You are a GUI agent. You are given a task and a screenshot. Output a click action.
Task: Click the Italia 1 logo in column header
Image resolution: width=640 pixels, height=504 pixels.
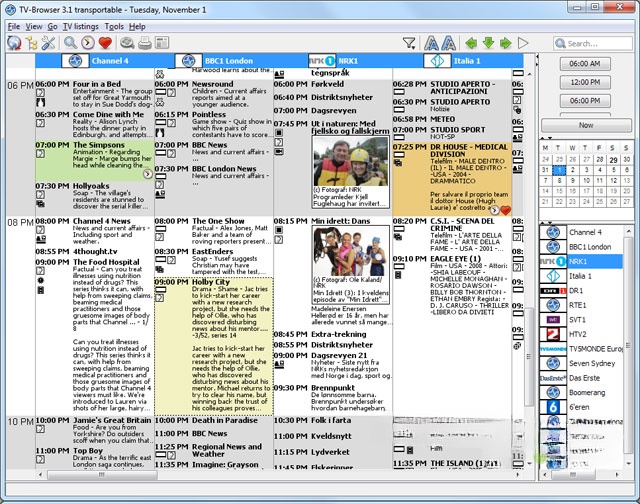(x=437, y=61)
